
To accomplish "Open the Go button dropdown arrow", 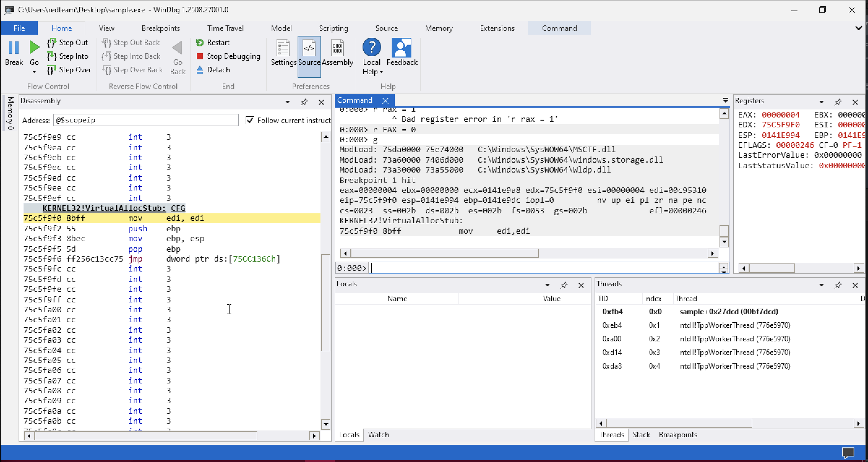I will pos(34,72).
